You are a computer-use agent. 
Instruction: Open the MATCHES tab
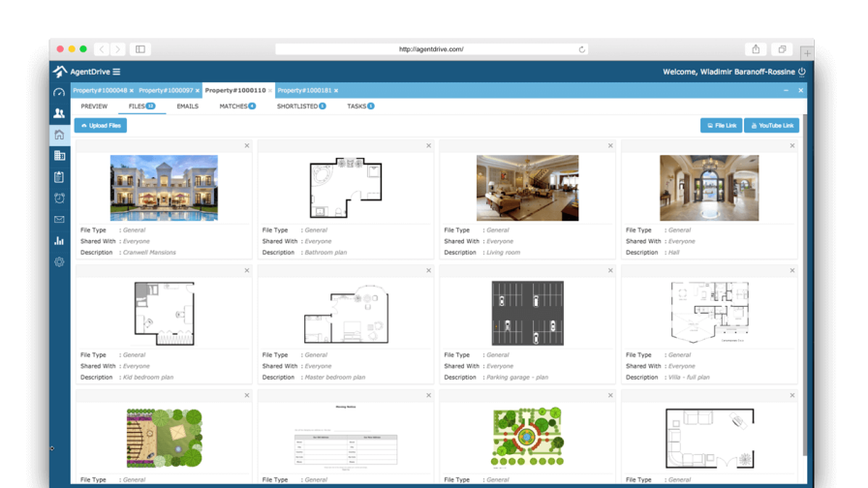[x=237, y=107]
